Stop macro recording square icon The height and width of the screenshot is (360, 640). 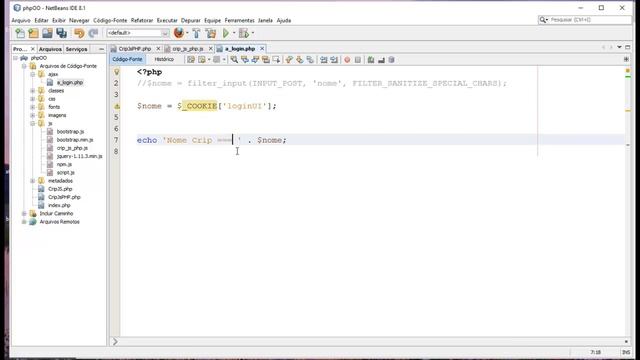pos(358,60)
